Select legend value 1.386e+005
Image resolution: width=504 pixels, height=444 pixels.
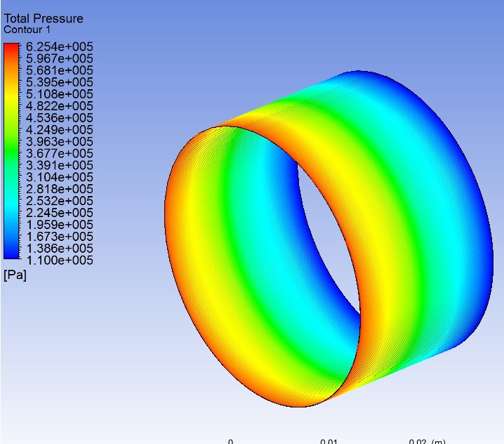[x=60, y=249]
